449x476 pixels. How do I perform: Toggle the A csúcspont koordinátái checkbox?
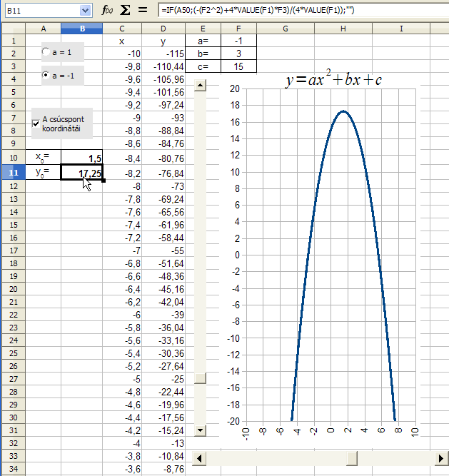[36, 123]
